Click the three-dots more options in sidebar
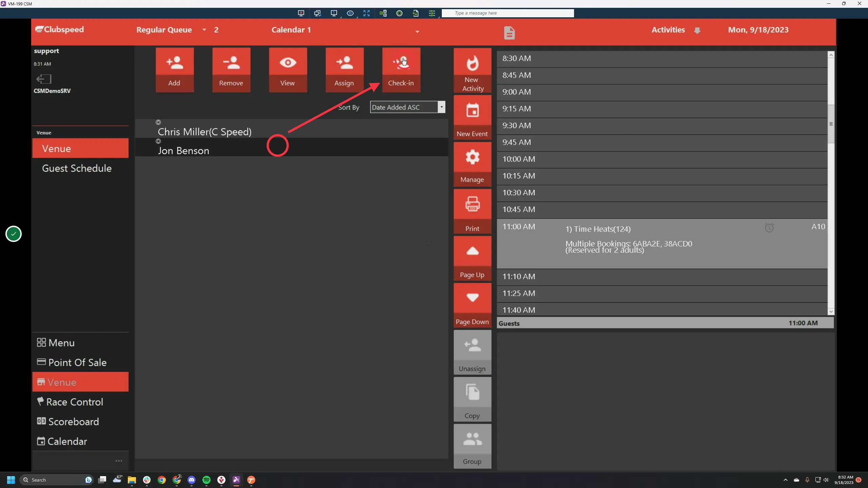The height and width of the screenshot is (488, 868). coord(119,461)
